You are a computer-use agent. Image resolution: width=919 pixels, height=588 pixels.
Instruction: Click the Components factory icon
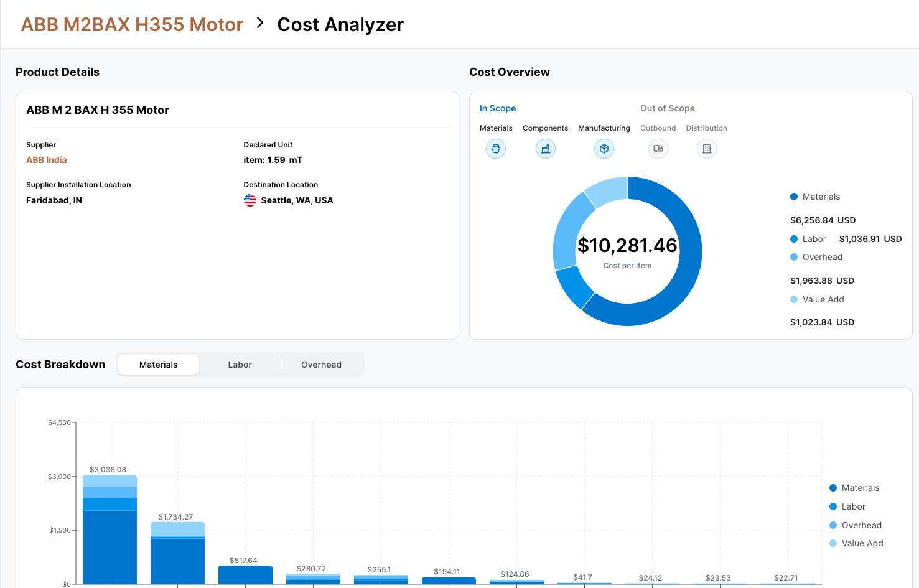point(546,149)
